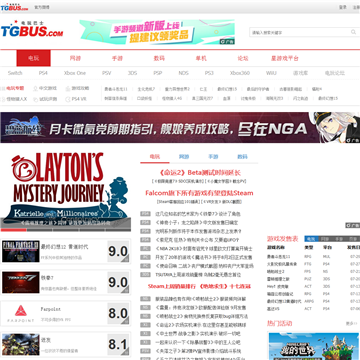The height and width of the screenshot is (360, 360).
Task: Go to the PS3 platform section
Action: click(209, 73)
